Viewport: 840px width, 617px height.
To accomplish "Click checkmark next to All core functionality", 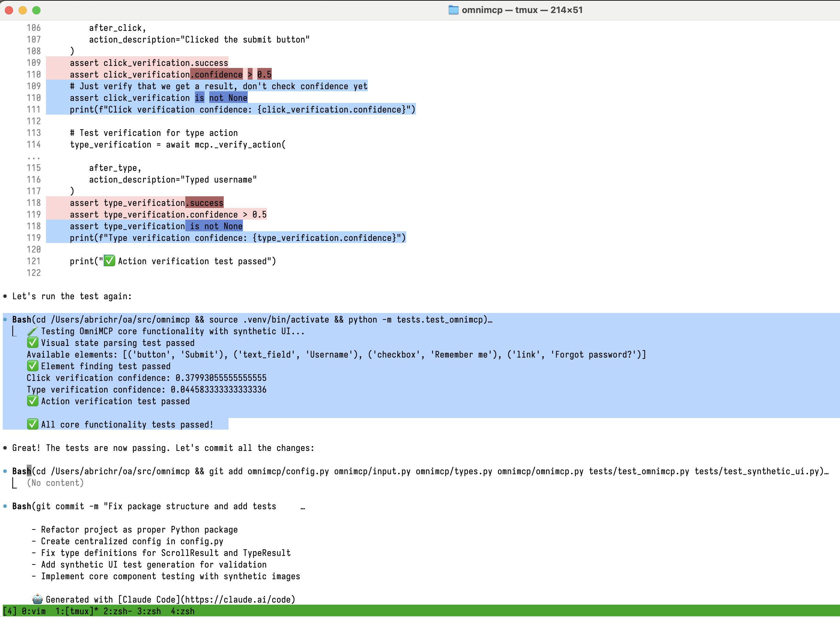I will pyautogui.click(x=33, y=424).
